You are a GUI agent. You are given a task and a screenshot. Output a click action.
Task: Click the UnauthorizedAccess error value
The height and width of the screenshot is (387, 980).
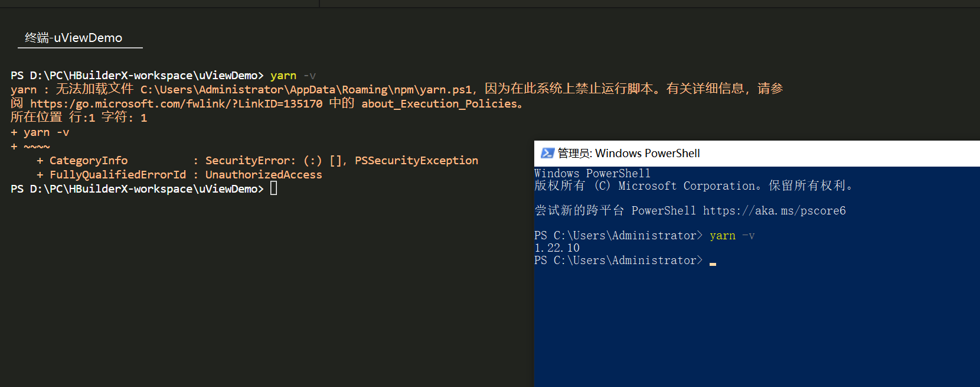click(x=263, y=175)
